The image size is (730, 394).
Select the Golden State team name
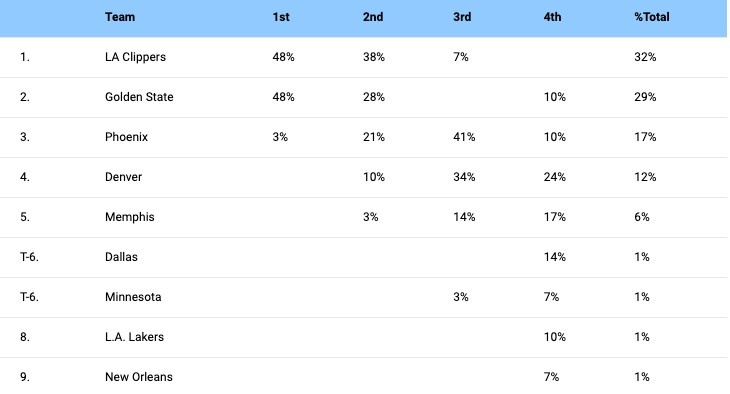tap(139, 97)
